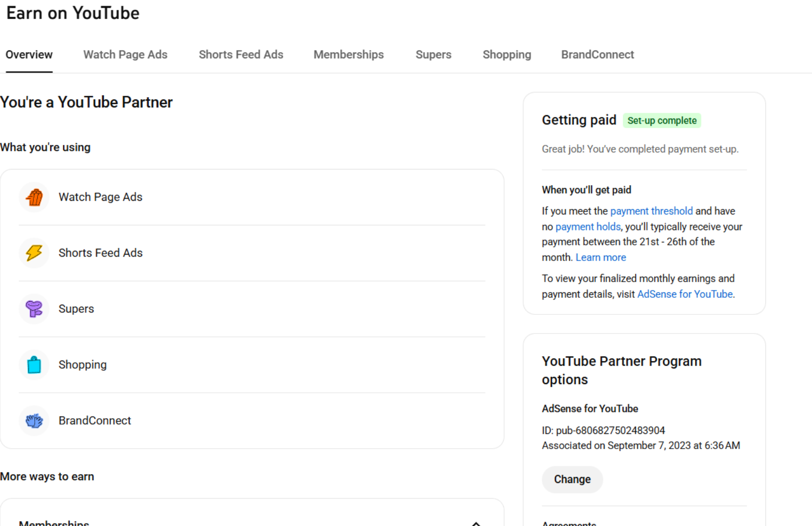This screenshot has width=812, height=526.
Task: Go to the Supers tab
Action: click(433, 55)
